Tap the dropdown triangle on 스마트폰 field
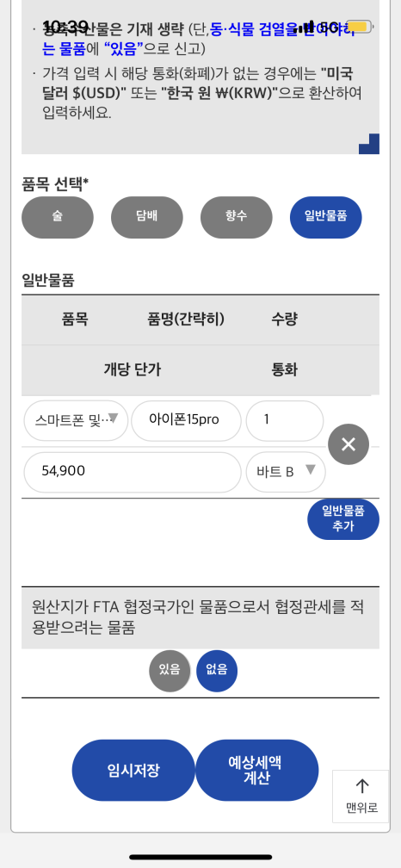Viewport: 401px width, 868px height. pos(113,417)
